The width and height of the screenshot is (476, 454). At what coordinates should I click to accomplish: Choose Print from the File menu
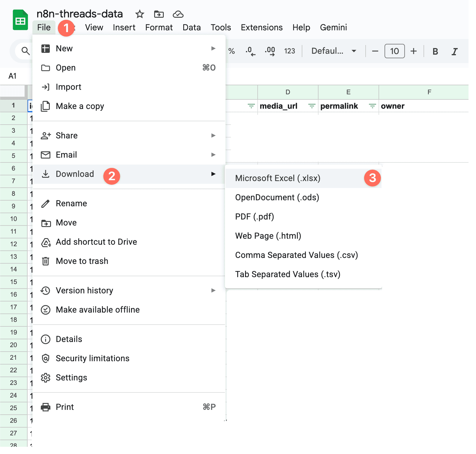click(x=129, y=407)
